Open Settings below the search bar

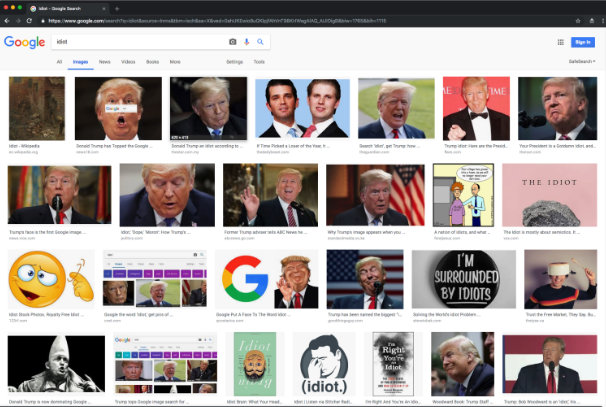pyautogui.click(x=234, y=62)
